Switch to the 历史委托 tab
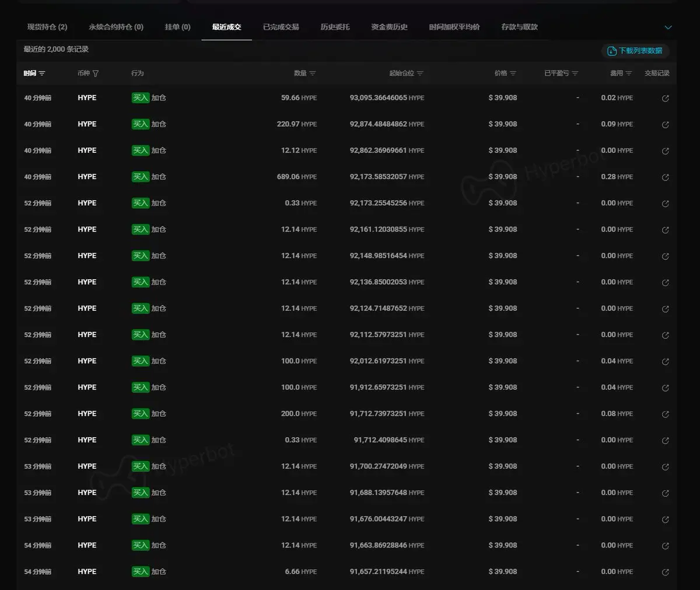 pyautogui.click(x=335, y=27)
